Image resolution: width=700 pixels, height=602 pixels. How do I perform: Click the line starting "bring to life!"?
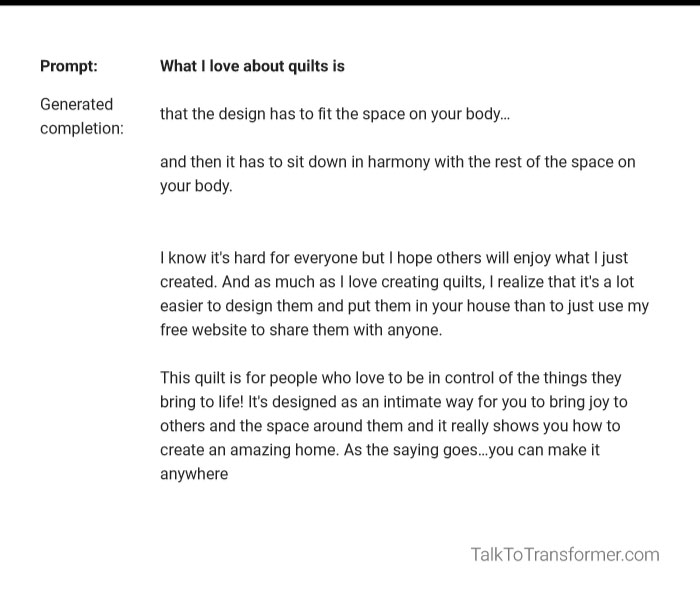pyautogui.click(x=393, y=402)
